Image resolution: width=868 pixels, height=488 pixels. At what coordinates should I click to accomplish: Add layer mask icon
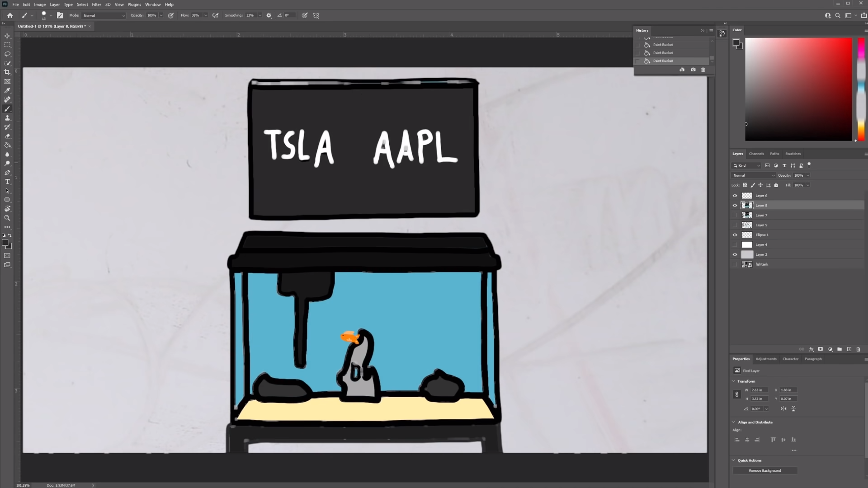click(821, 349)
